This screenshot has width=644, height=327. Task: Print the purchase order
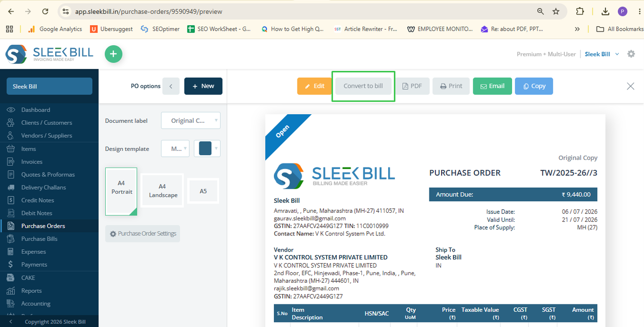pos(451,86)
